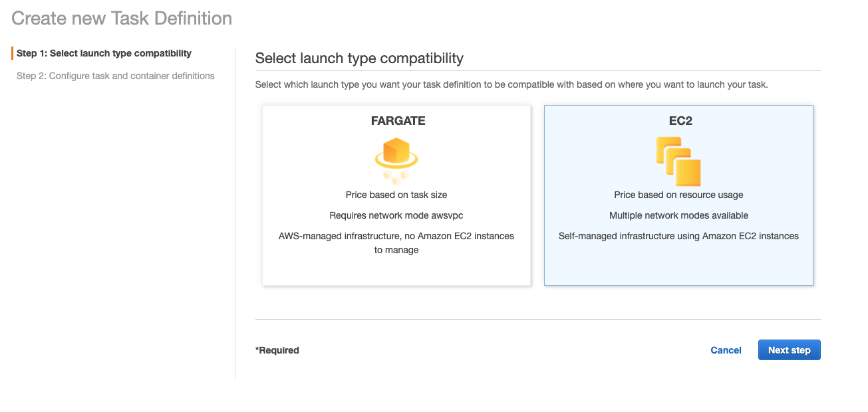
Task: Click the Next step button
Action: point(789,350)
